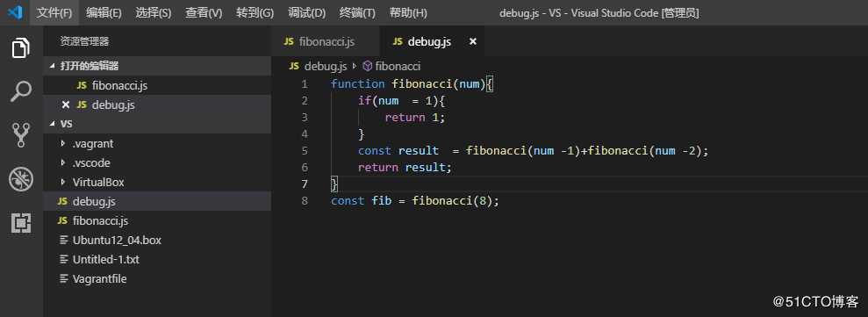
Task: Click the fibonacci symbol icon in breadcrumb
Action: [x=367, y=67]
